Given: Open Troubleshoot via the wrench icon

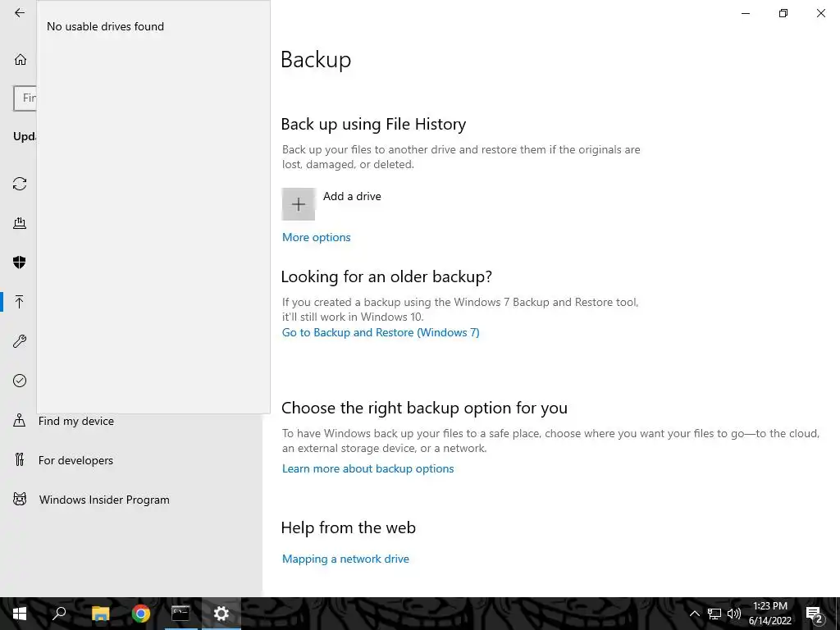Looking at the screenshot, I should [20, 341].
